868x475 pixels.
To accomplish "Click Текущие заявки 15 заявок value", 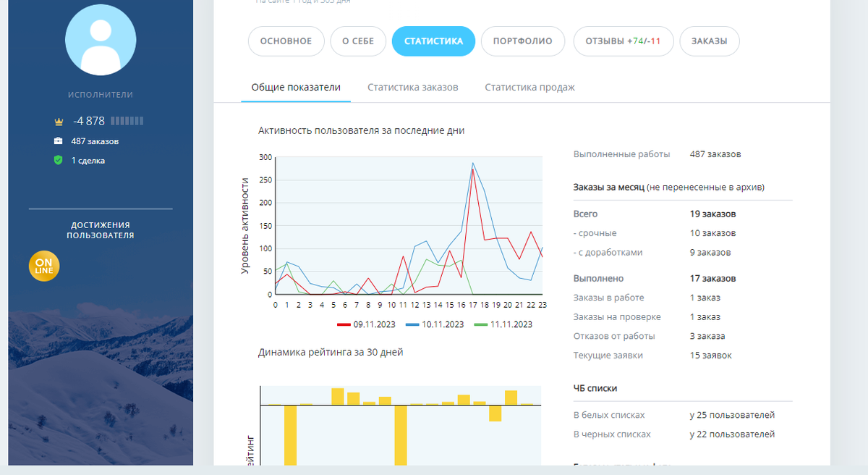I will click(711, 356).
